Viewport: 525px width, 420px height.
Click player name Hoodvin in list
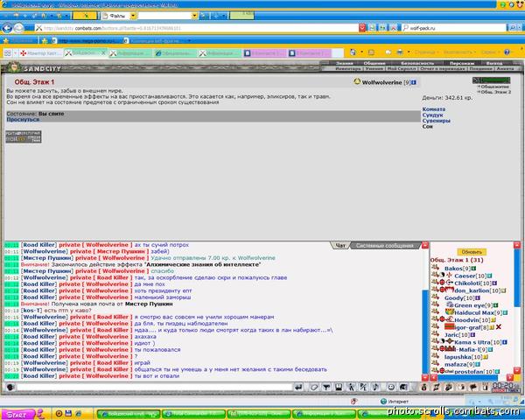[466, 320]
